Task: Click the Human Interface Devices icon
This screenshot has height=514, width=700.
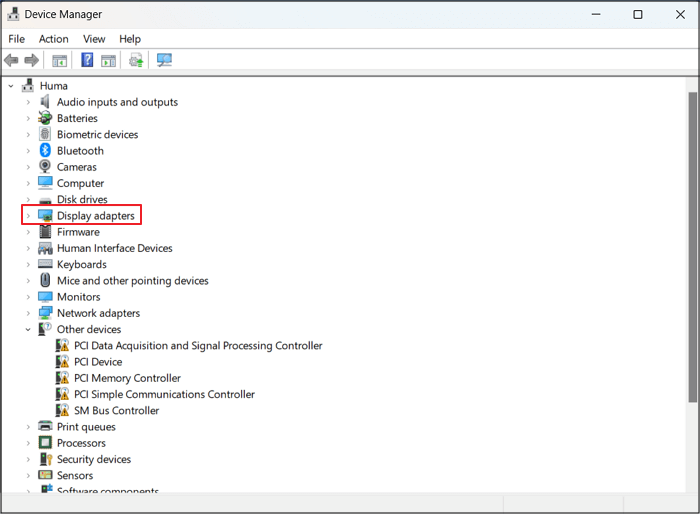Action: pyautogui.click(x=45, y=248)
